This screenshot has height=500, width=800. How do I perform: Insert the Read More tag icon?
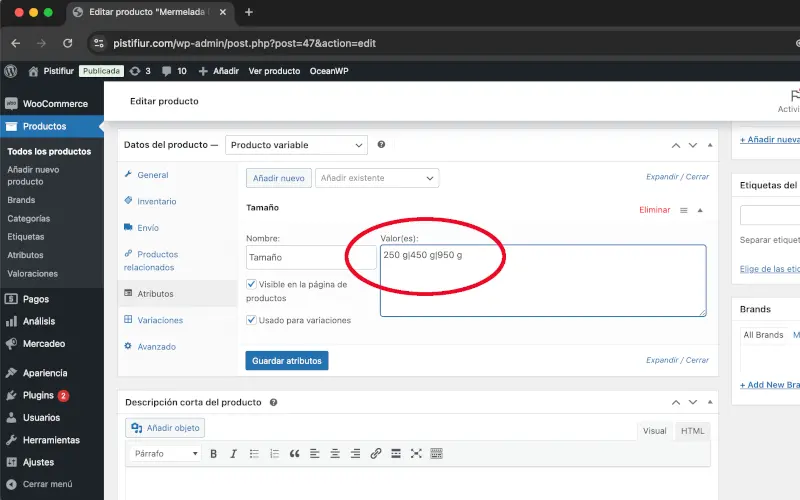pos(395,454)
